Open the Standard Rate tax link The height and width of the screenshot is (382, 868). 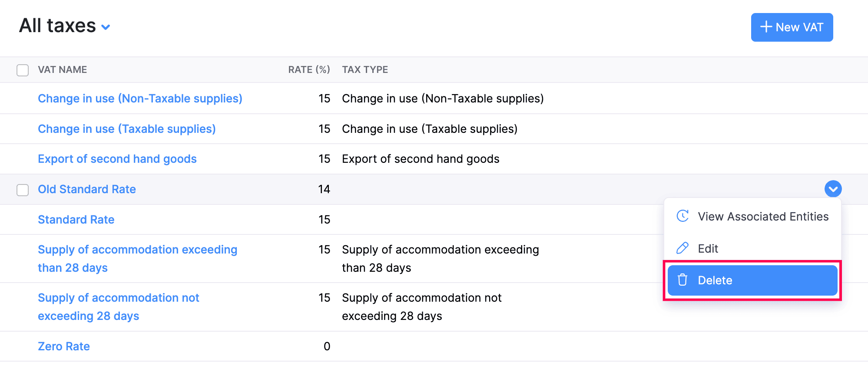pos(76,220)
